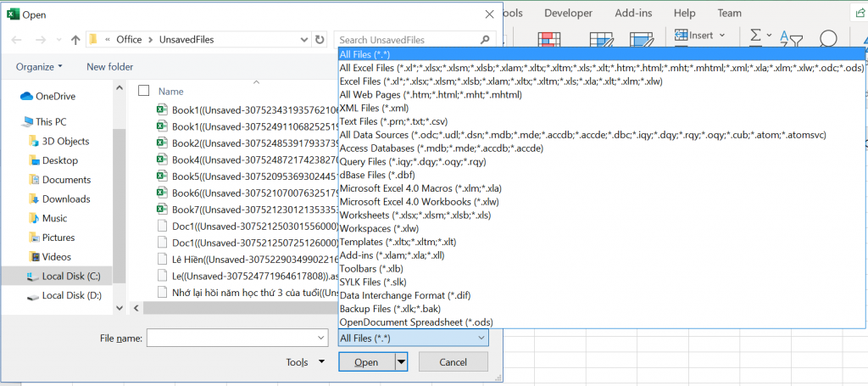Sort files by the Name column header
Viewport: 868px width, 386px height.
pyautogui.click(x=171, y=92)
